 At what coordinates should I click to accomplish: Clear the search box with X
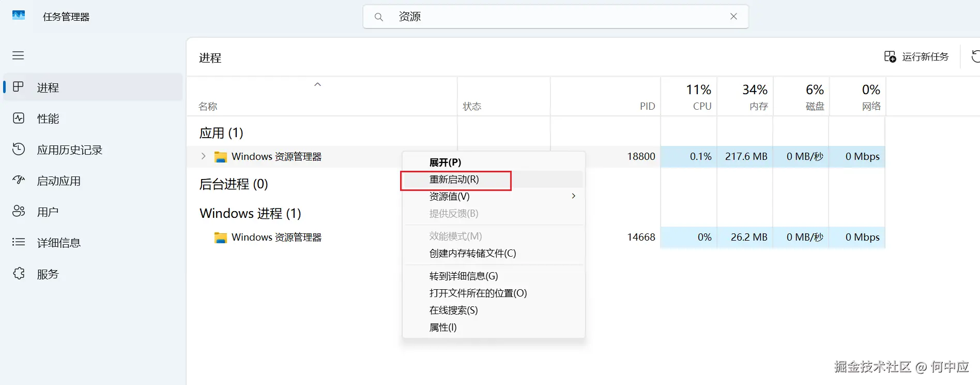733,17
